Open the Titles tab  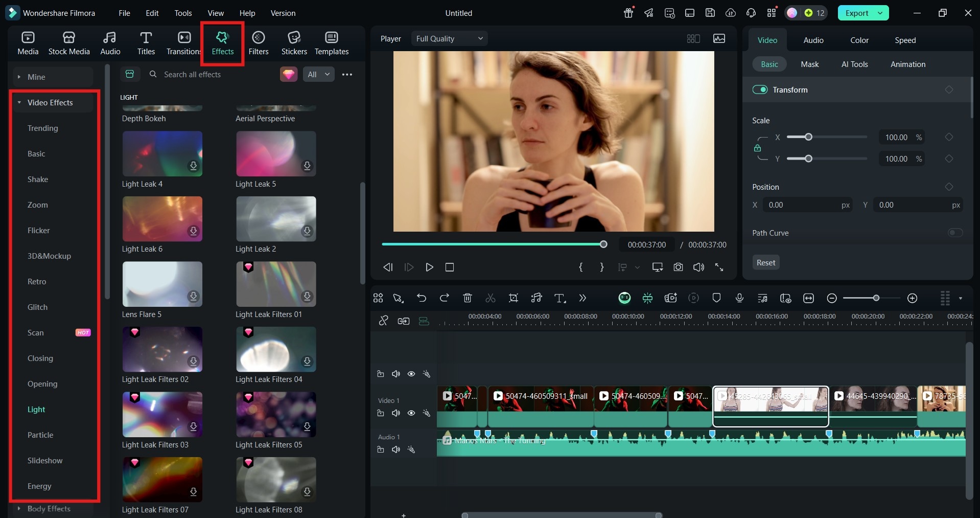(146, 43)
